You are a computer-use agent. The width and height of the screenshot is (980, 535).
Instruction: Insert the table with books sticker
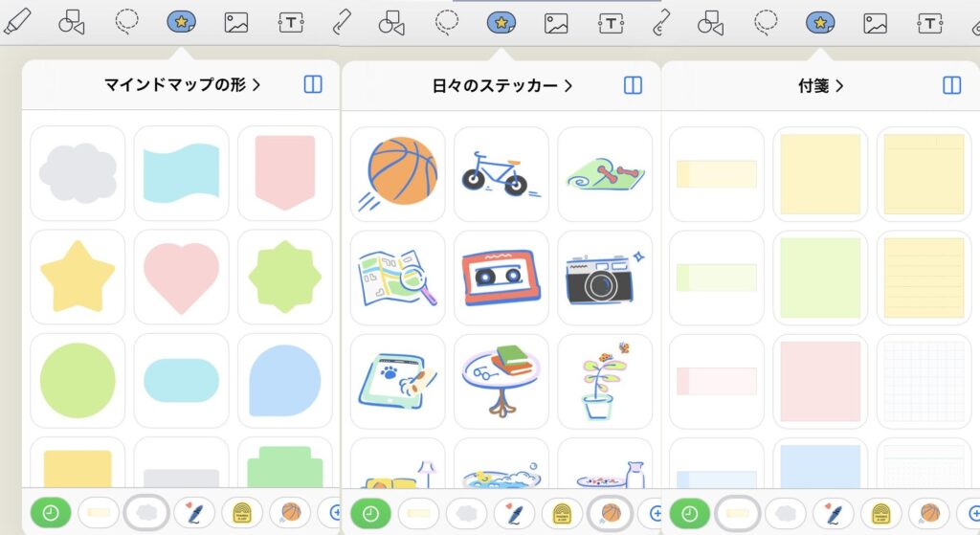[501, 382]
